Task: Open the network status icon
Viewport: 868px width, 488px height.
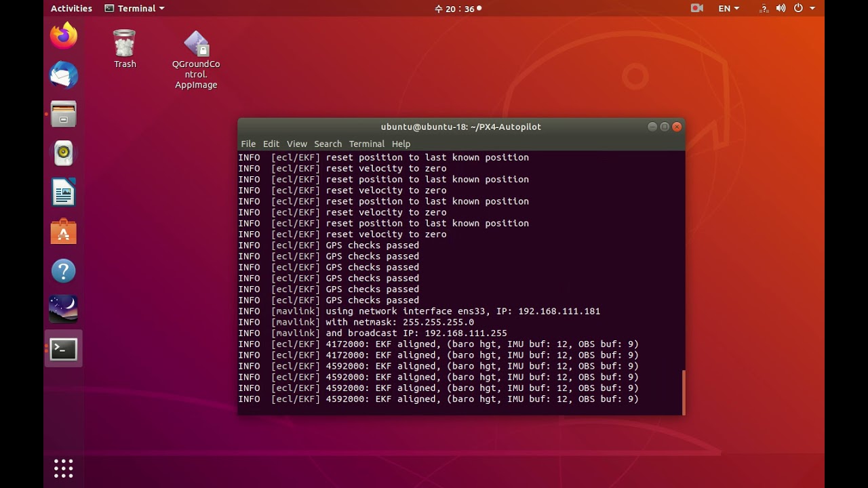Action: point(764,8)
